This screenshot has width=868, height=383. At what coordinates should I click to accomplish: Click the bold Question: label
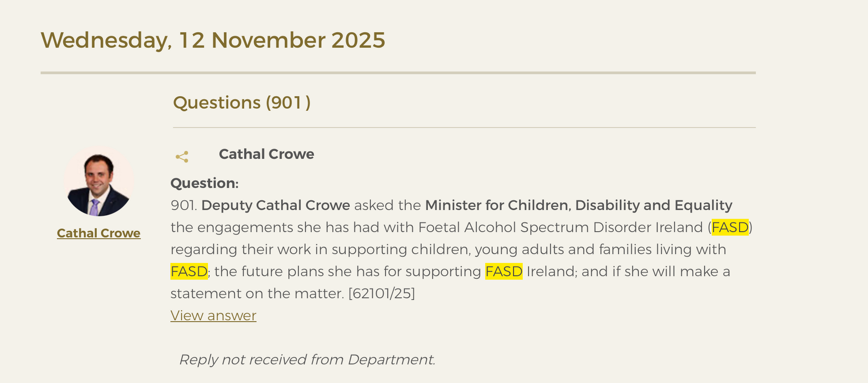pos(204,183)
